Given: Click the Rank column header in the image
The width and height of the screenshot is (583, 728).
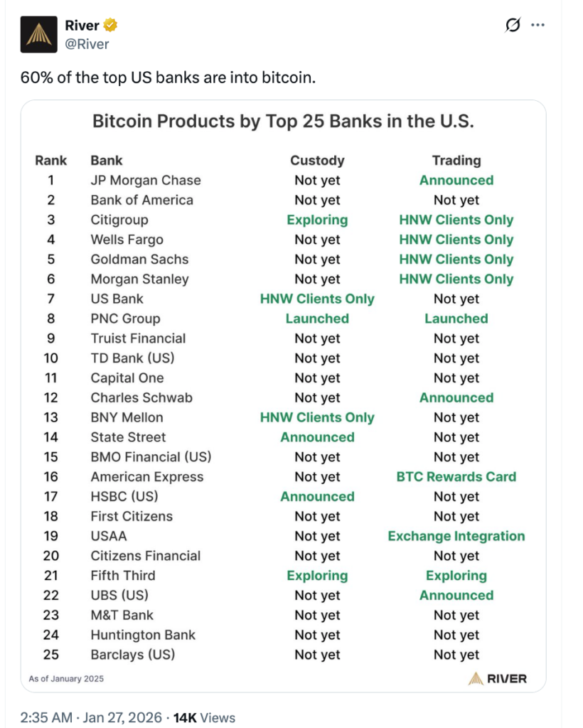Looking at the screenshot, I should [x=50, y=161].
